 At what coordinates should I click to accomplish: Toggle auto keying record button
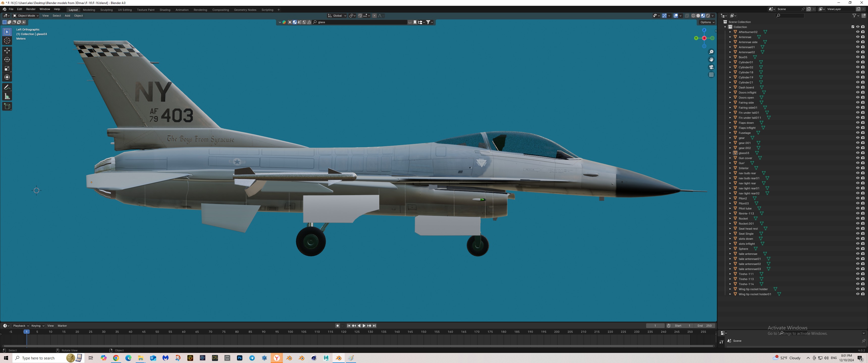tap(337, 326)
